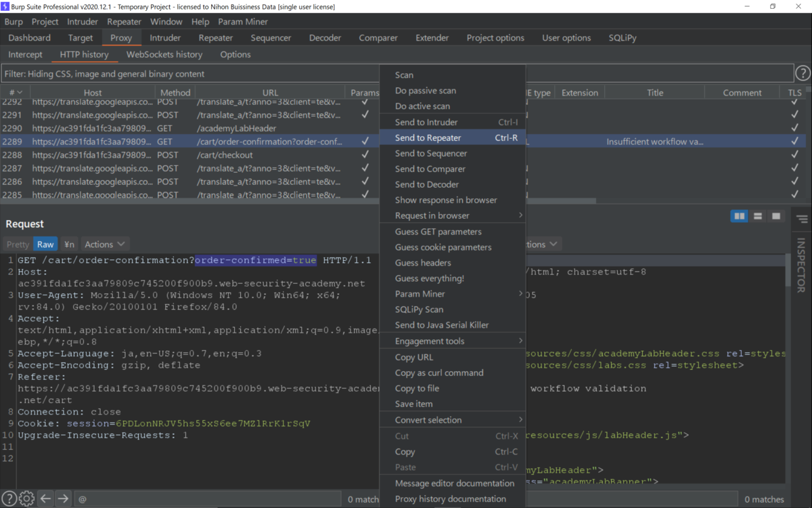Select combined tabbed layout view icon

click(776, 216)
